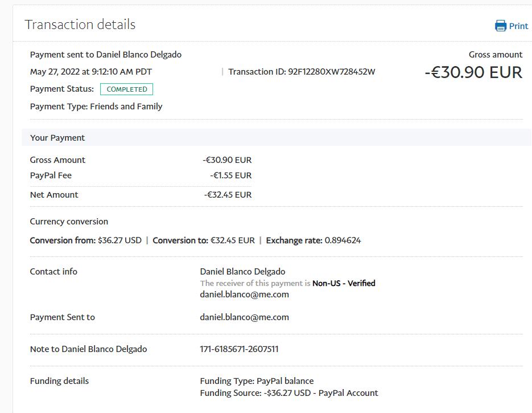
Task: Click the date May 27, 2022 timestamp
Action: pyautogui.click(x=91, y=72)
